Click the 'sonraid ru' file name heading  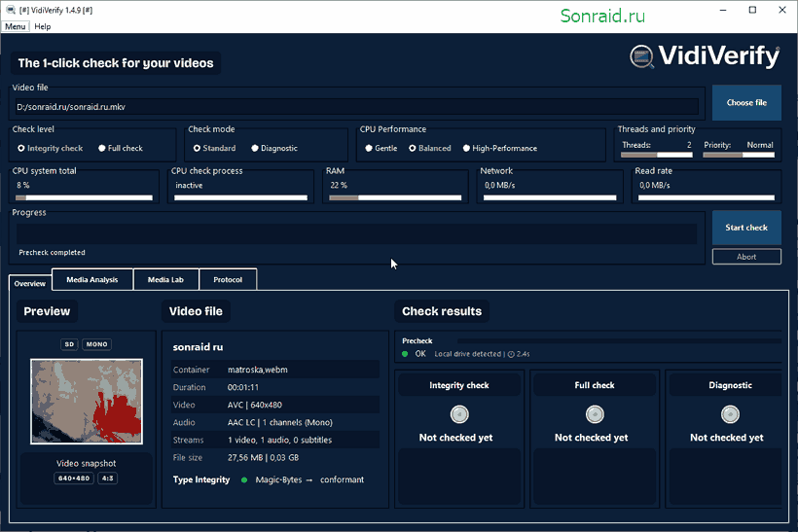(x=198, y=347)
